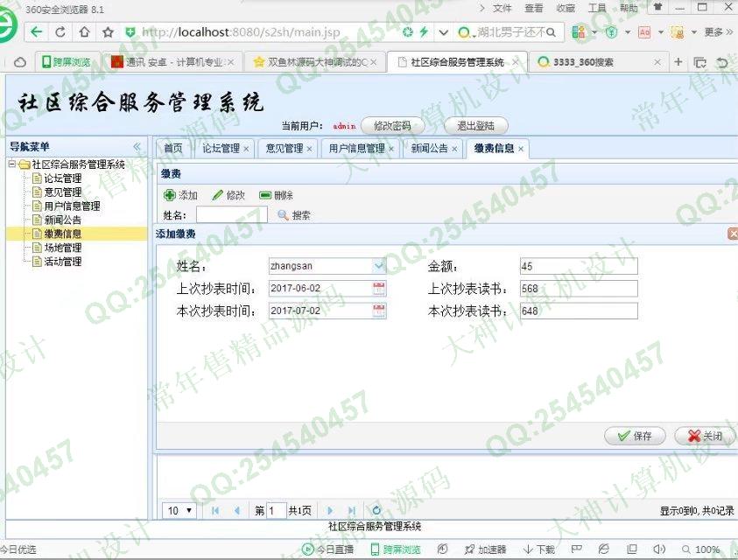The image size is (738, 560).
Task: Reload the page with refresh icon
Action: [60, 32]
